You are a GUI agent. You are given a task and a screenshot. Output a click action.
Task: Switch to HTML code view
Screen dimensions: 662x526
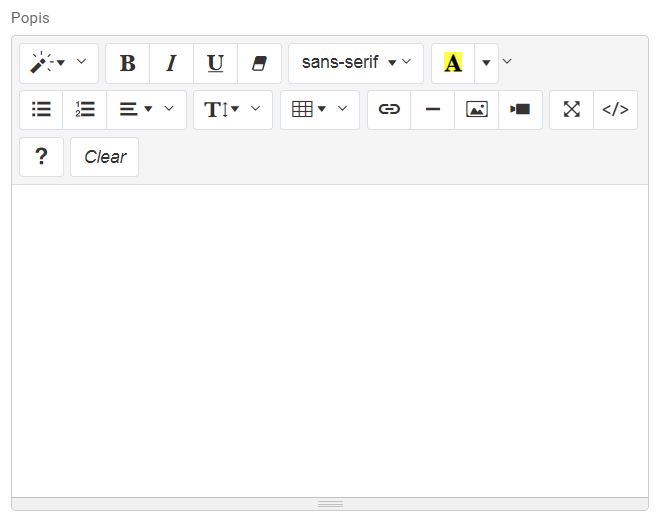pyautogui.click(x=615, y=110)
